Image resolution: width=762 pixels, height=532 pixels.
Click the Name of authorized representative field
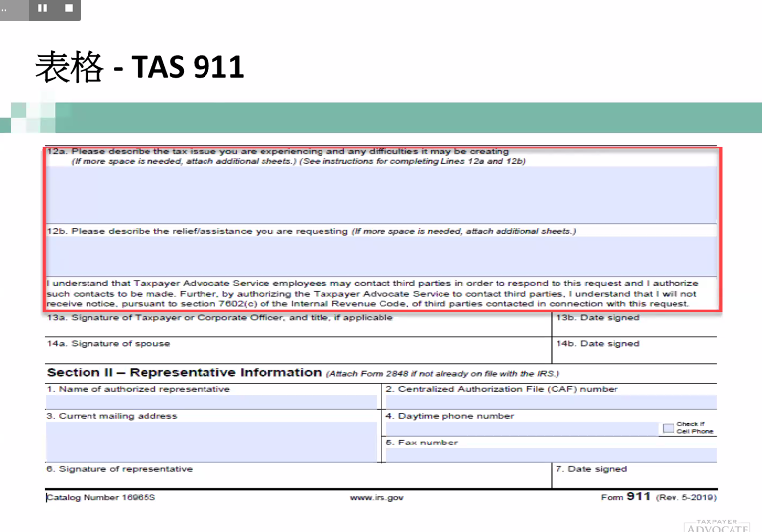pyautogui.click(x=211, y=402)
